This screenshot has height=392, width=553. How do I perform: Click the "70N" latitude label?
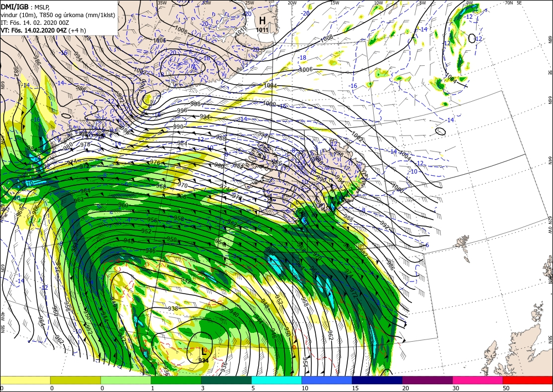pos(509,3)
